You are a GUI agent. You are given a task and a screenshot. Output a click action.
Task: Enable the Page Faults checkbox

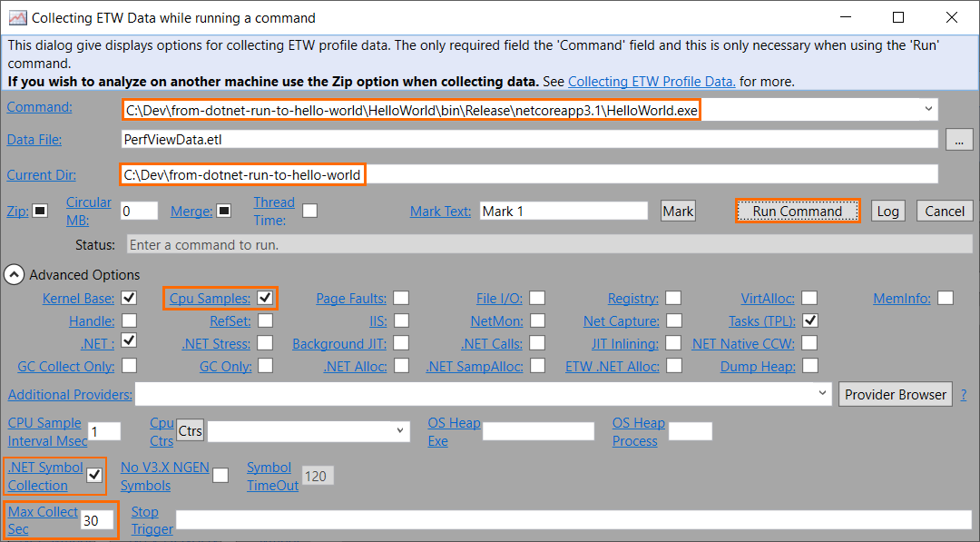pos(401,298)
